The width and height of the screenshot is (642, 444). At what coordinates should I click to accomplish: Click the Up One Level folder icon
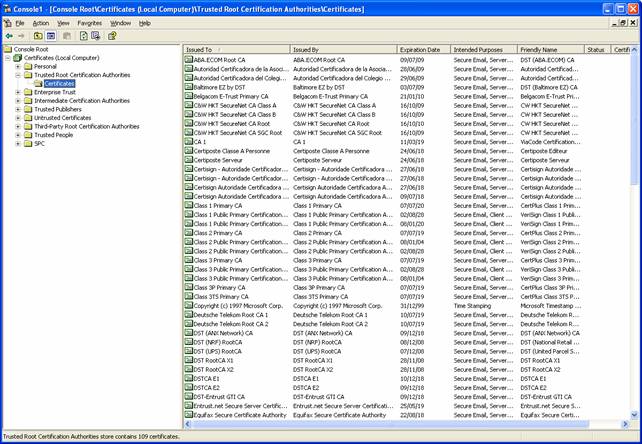38,36
